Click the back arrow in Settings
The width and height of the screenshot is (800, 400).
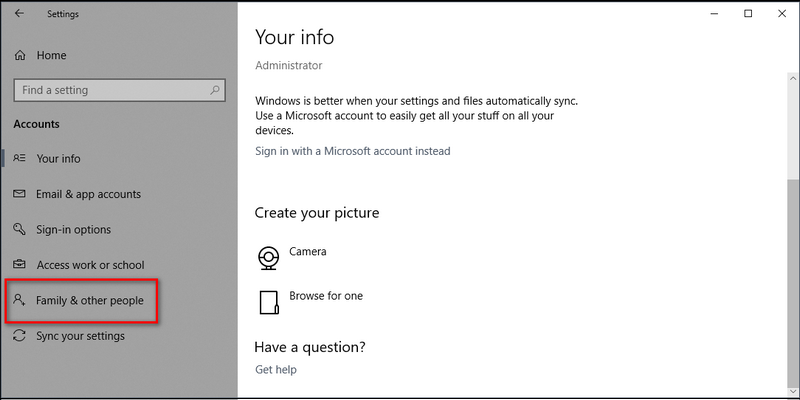(x=19, y=14)
